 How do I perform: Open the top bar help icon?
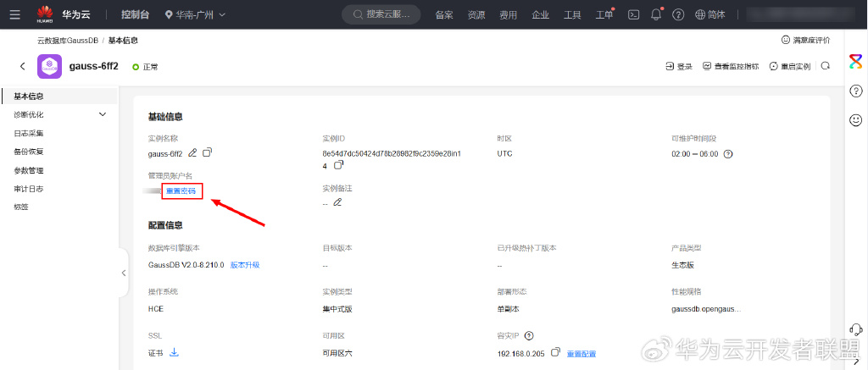tap(679, 15)
